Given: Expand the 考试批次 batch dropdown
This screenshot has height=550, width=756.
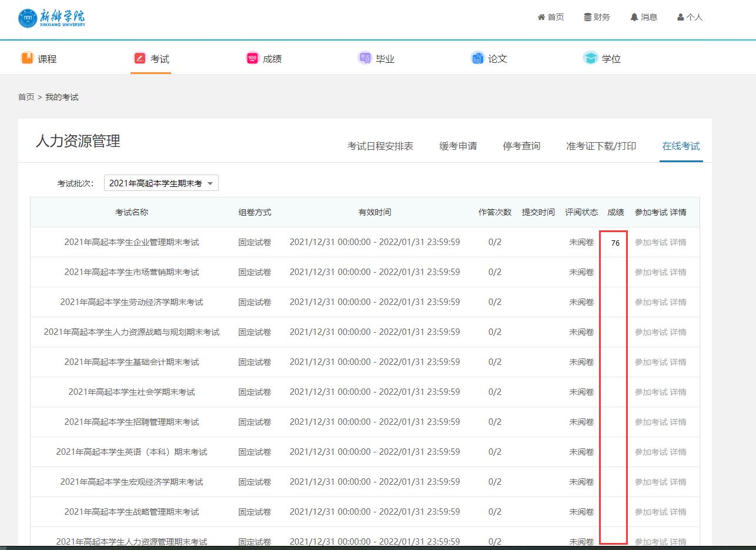Looking at the screenshot, I should click(x=161, y=183).
